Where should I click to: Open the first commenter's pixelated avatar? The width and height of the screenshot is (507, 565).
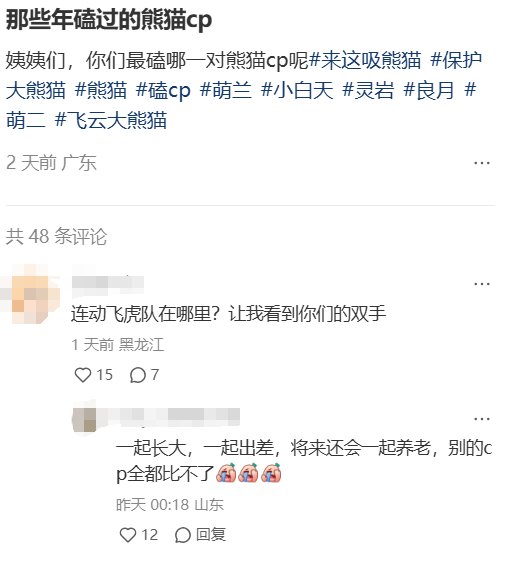coord(30,294)
